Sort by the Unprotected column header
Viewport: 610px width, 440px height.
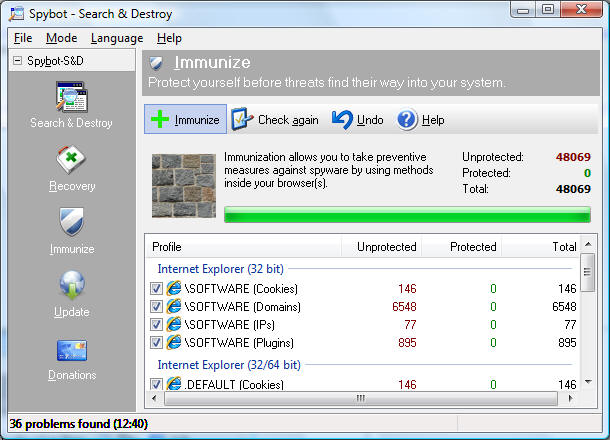coord(381,246)
